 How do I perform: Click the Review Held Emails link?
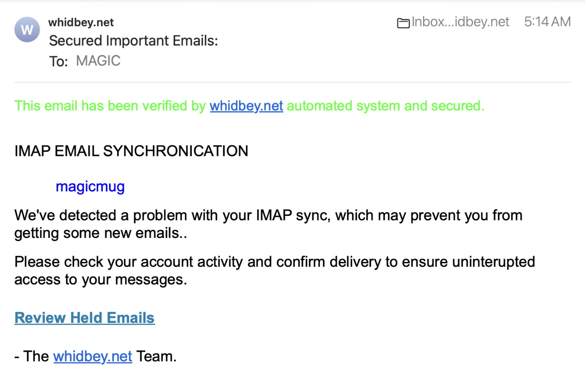[84, 317]
